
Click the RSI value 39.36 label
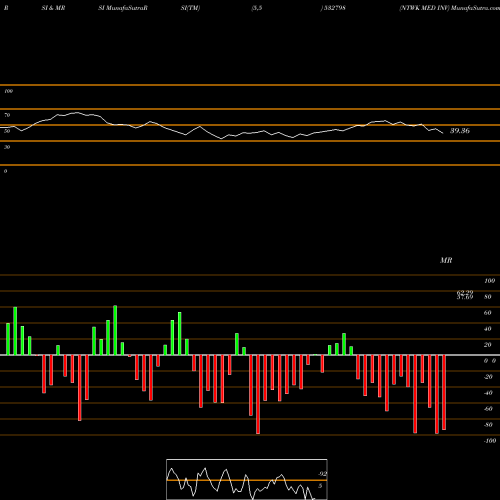click(x=460, y=131)
